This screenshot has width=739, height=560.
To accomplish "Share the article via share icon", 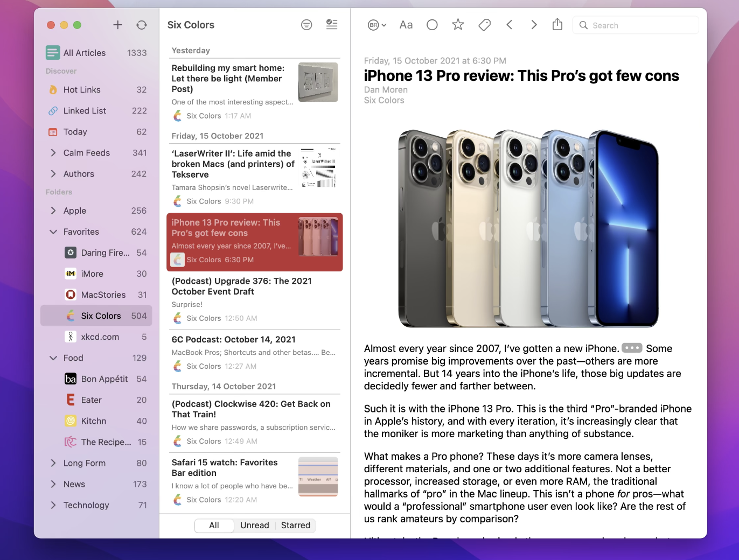I will [x=557, y=24].
